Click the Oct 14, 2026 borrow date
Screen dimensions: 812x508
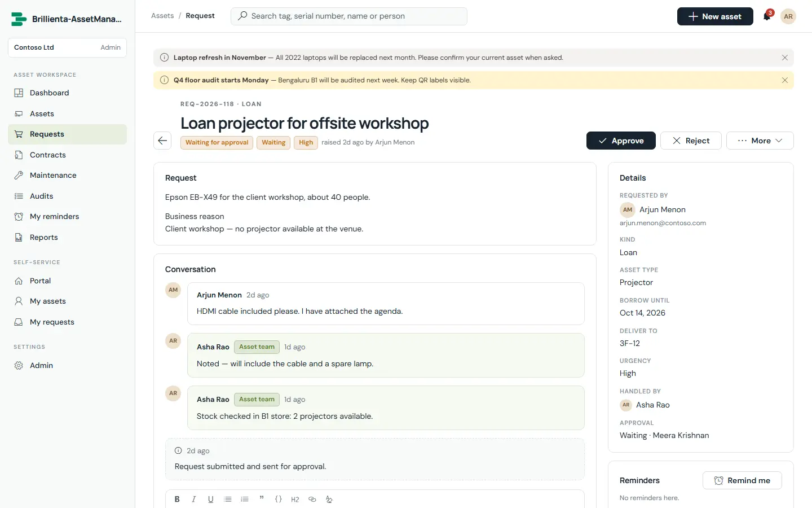coord(642,313)
